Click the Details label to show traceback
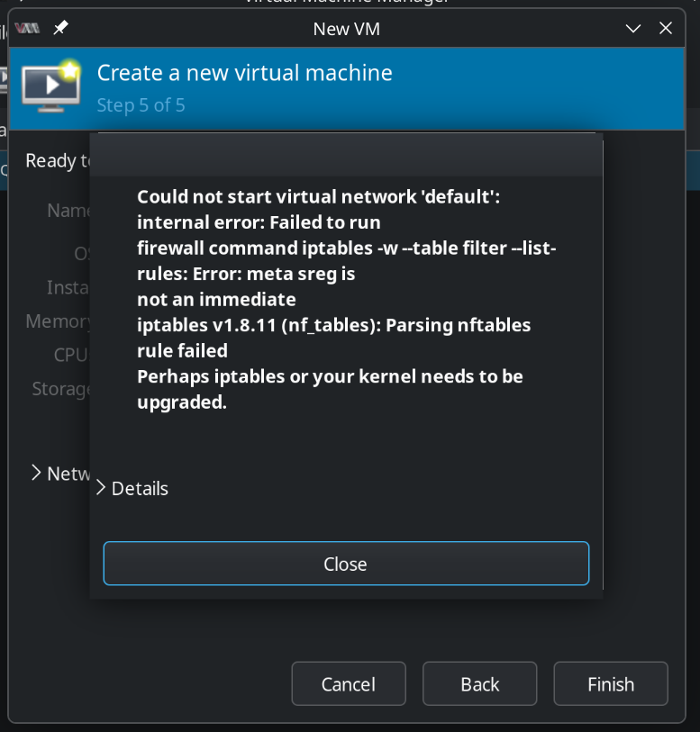 coord(140,488)
